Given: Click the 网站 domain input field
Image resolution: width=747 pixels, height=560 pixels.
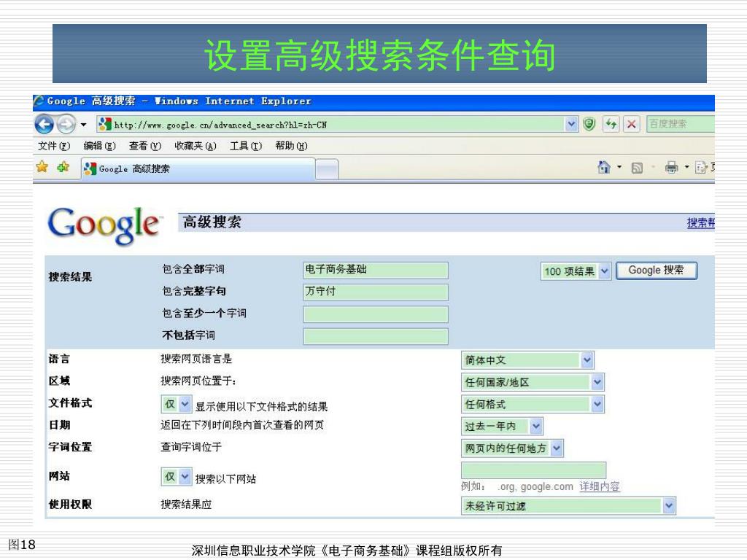Looking at the screenshot, I should (x=533, y=470).
